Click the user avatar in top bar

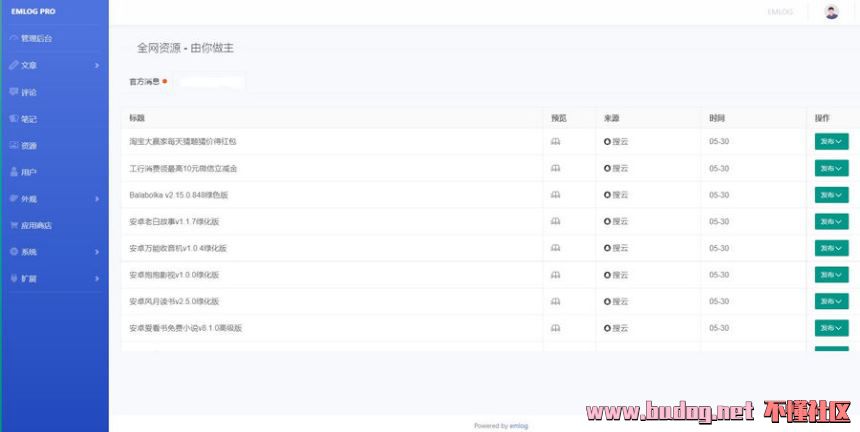(x=831, y=12)
